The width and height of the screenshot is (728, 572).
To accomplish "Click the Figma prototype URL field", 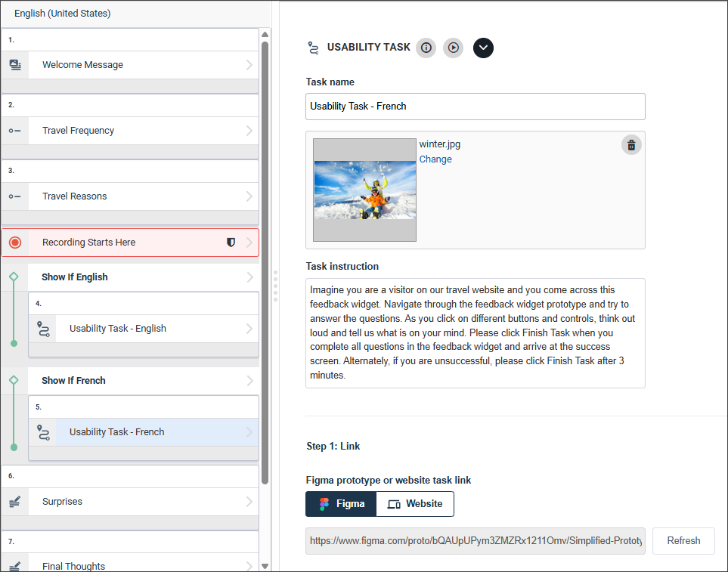I will pos(476,541).
